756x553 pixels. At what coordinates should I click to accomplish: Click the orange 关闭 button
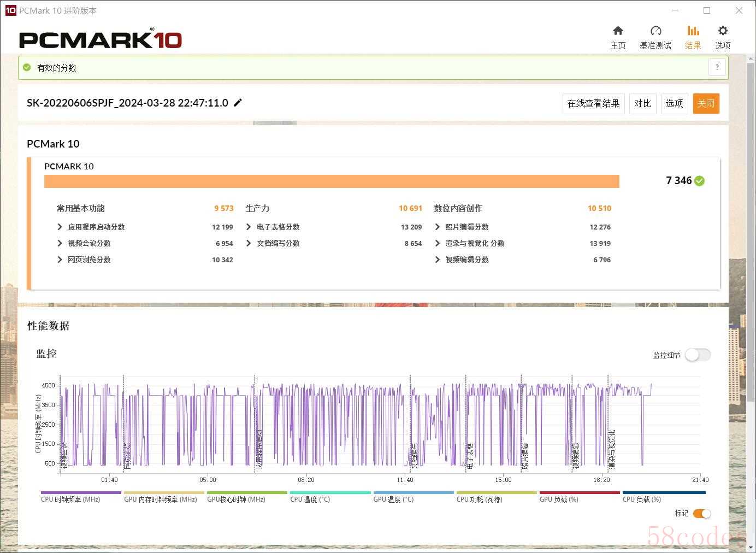[x=706, y=103]
